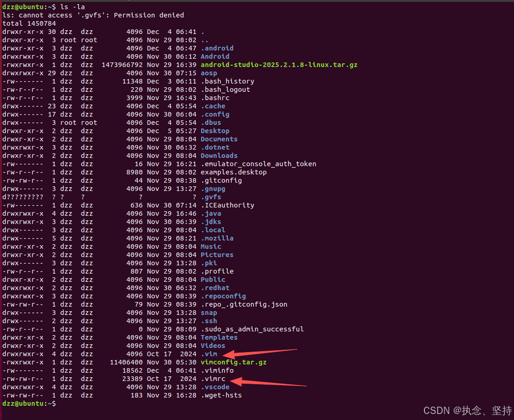
Task: Click the .repo_.gitconfig.json filename
Action: [x=244, y=304]
